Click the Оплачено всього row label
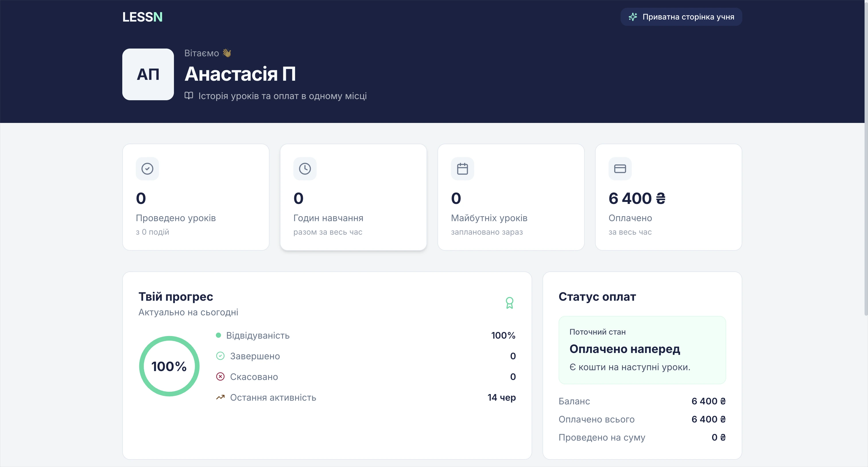Viewport: 868px width, 467px height. pos(597,419)
